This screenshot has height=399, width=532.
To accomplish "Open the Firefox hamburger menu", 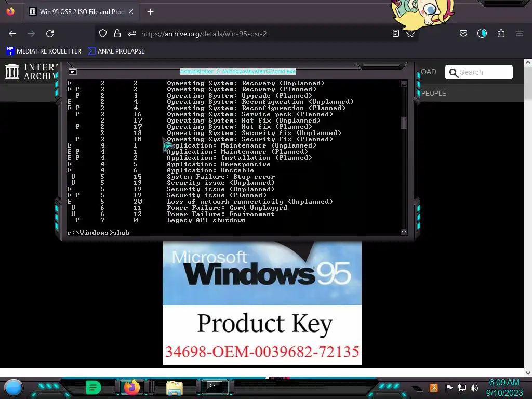I will click(x=520, y=33).
